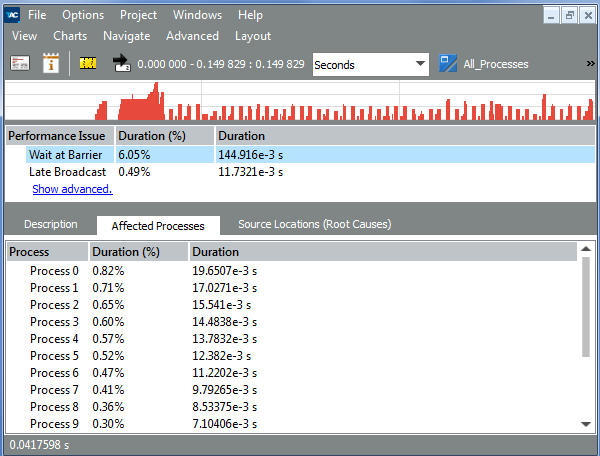Sort by Performance Issue column header
The height and width of the screenshot is (456, 600).
tap(60, 136)
